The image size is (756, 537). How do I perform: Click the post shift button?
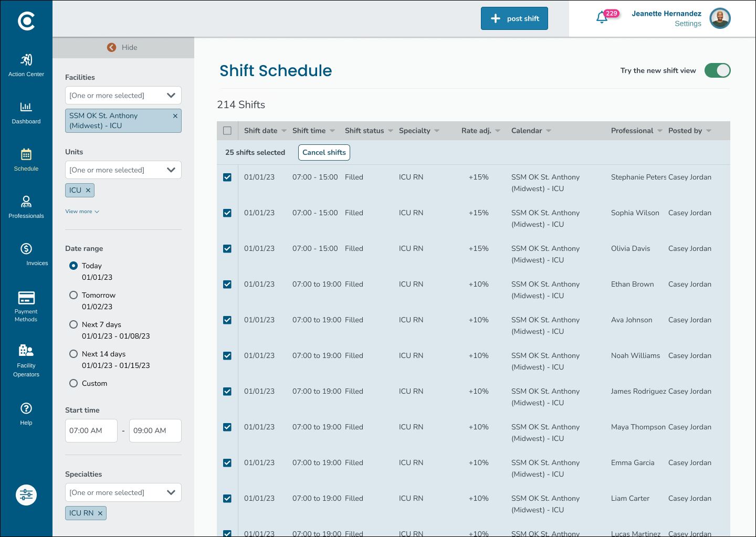tap(514, 18)
